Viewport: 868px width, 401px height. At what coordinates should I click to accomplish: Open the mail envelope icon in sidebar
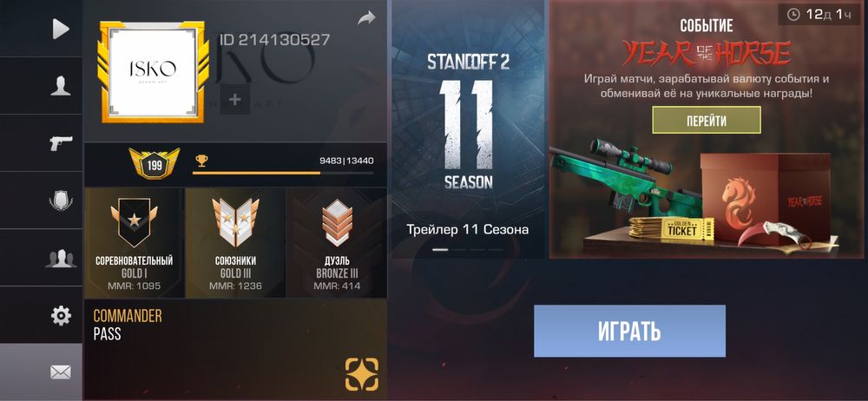61,372
